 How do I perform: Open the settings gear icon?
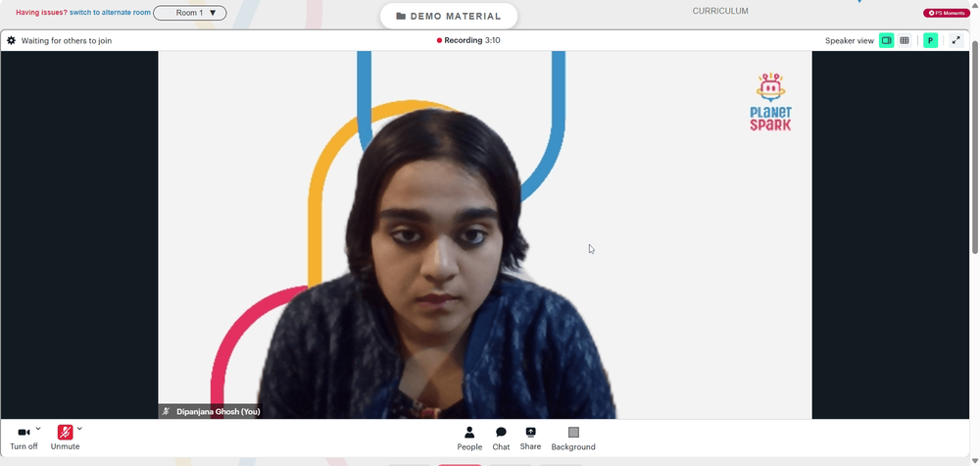[x=11, y=40]
